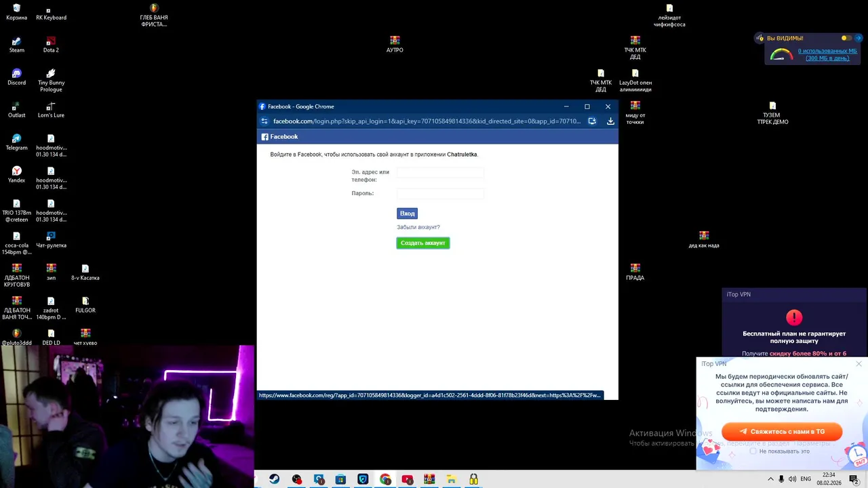Click the download icon in Chrome address bar
Screen dimensions: 868x488
[610, 121]
